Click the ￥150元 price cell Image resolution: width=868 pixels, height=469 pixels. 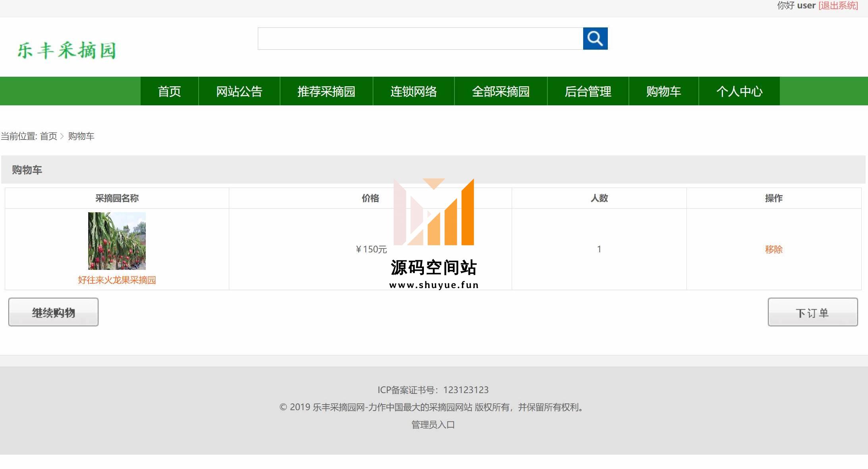(x=371, y=249)
